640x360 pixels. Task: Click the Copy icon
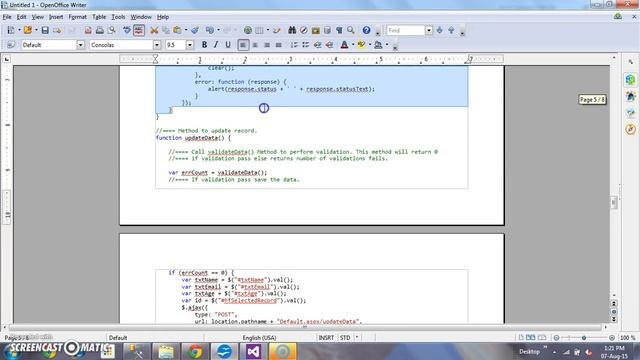click(x=166, y=30)
